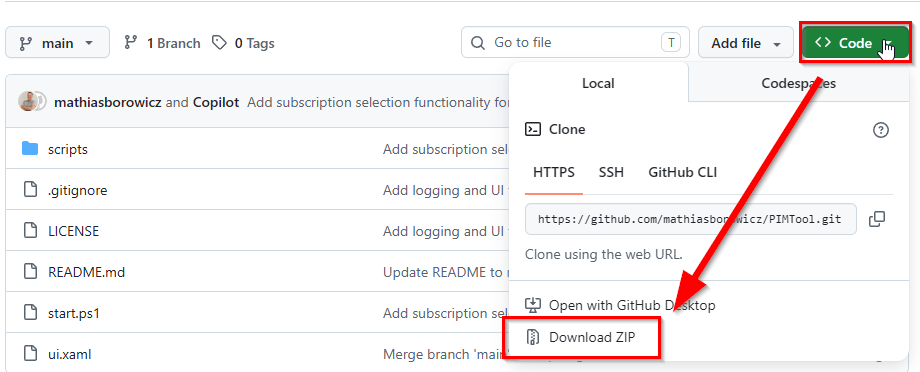Click the branch icon beside 1 Branch
Image resolution: width=920 pixels, height=372 pixels.
[x=131, y=43]
